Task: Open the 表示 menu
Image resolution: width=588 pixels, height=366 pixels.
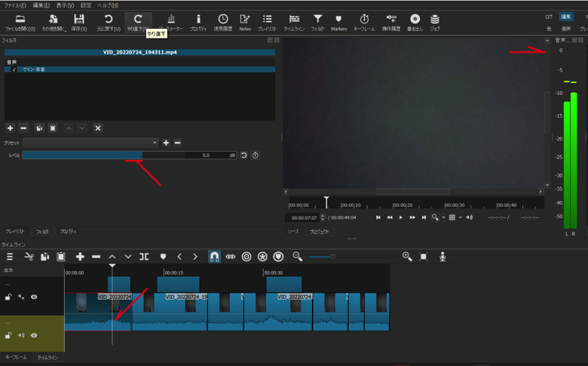Action: pos(65,5)
